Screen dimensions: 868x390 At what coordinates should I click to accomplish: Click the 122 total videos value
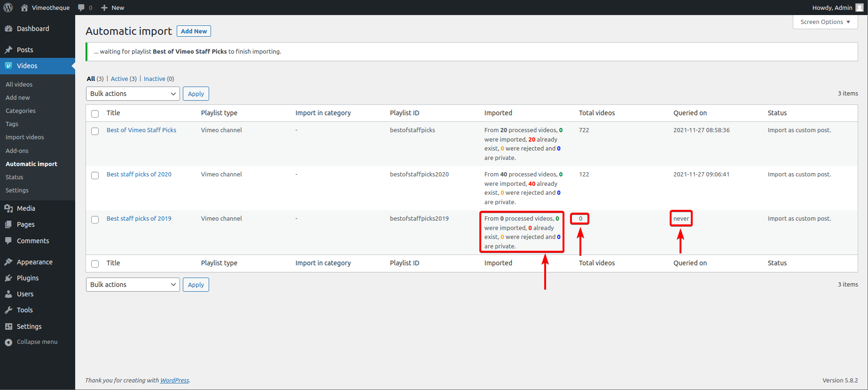point(584,174)
